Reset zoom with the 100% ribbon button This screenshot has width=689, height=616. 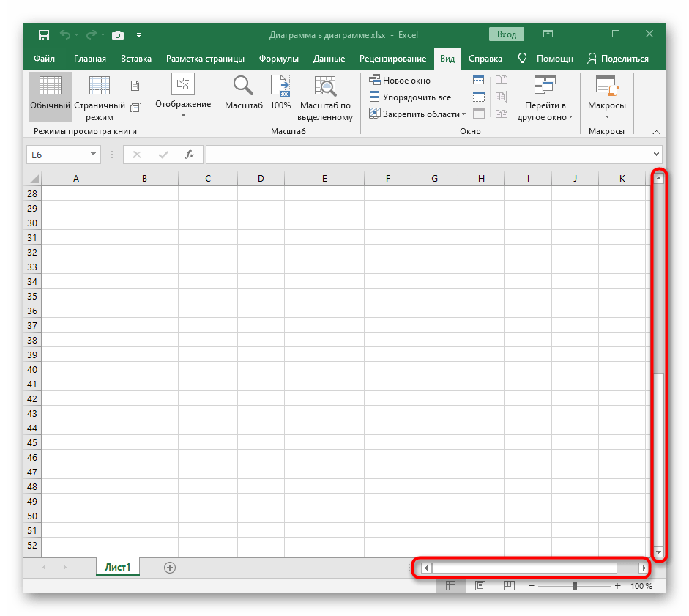coord(280,93)
